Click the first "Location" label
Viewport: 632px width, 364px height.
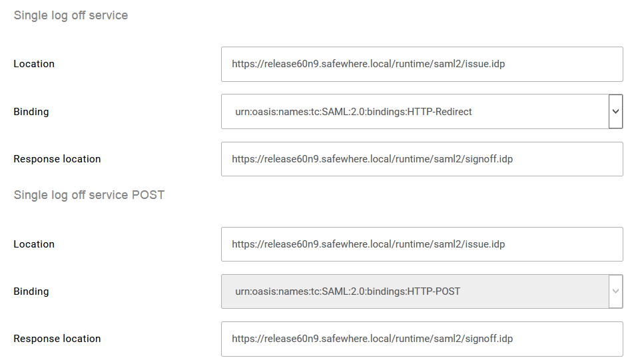click(34, 64)
